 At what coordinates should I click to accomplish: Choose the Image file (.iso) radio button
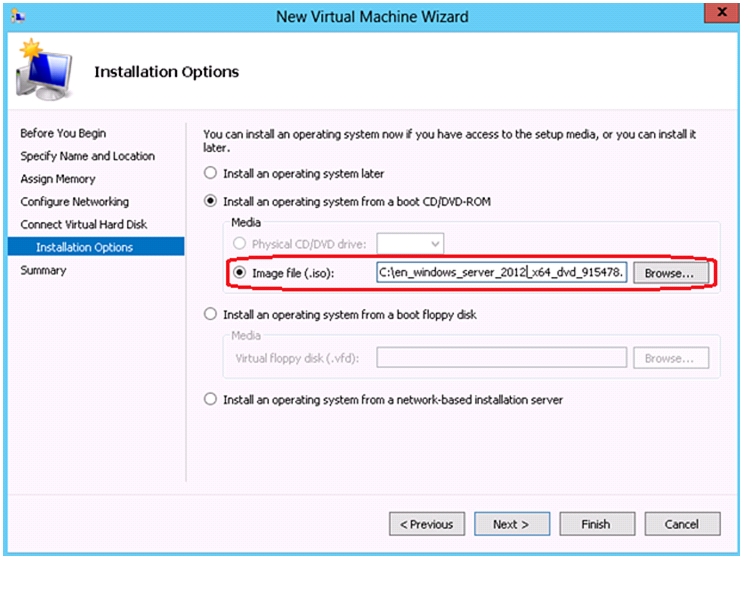239,273
